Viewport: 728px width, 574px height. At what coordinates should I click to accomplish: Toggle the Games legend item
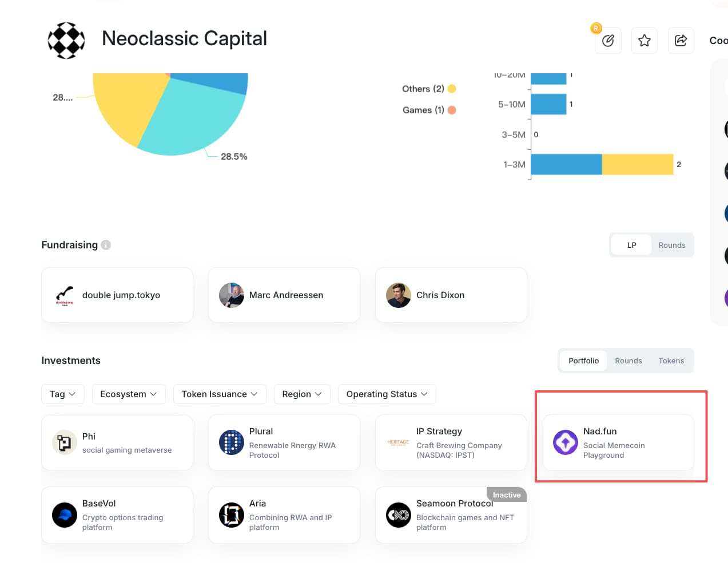[x=428, y=110]
